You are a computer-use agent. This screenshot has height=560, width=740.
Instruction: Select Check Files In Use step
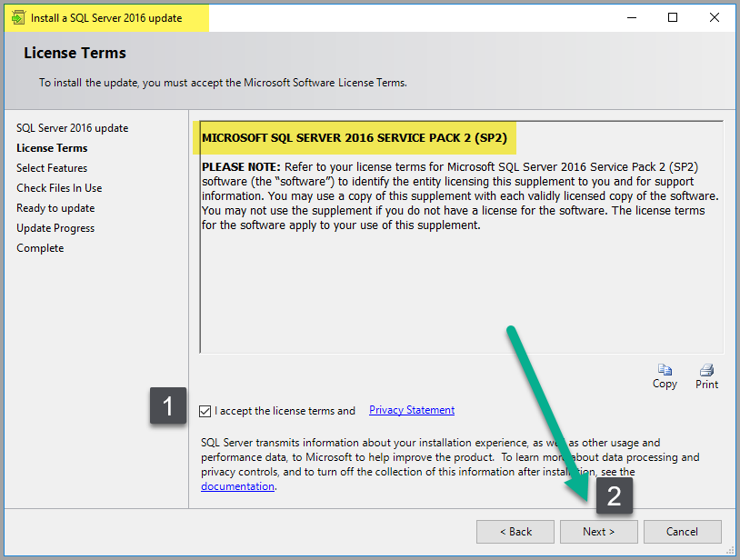pyautogui.click(x=59, y=188)
